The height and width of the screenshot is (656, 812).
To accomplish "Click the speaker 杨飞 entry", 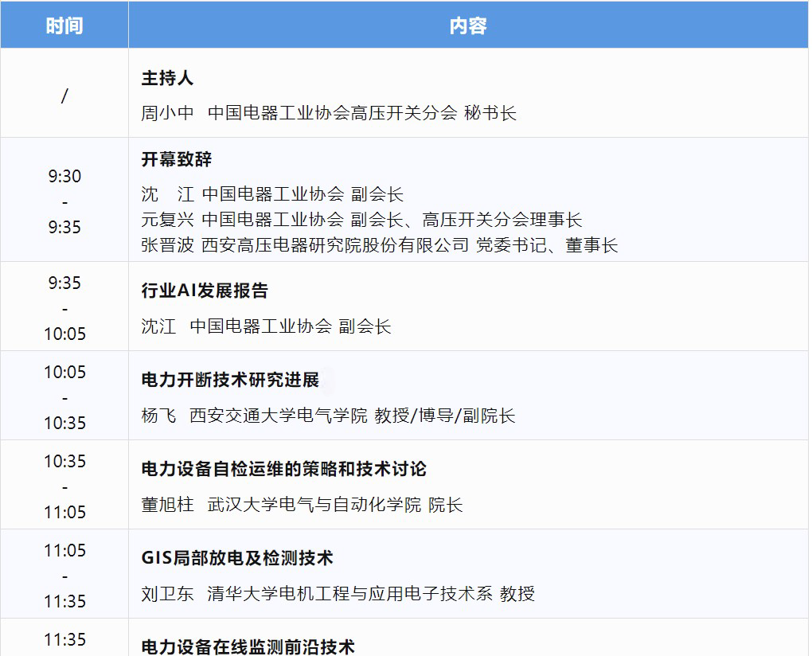I will [155, 416].
